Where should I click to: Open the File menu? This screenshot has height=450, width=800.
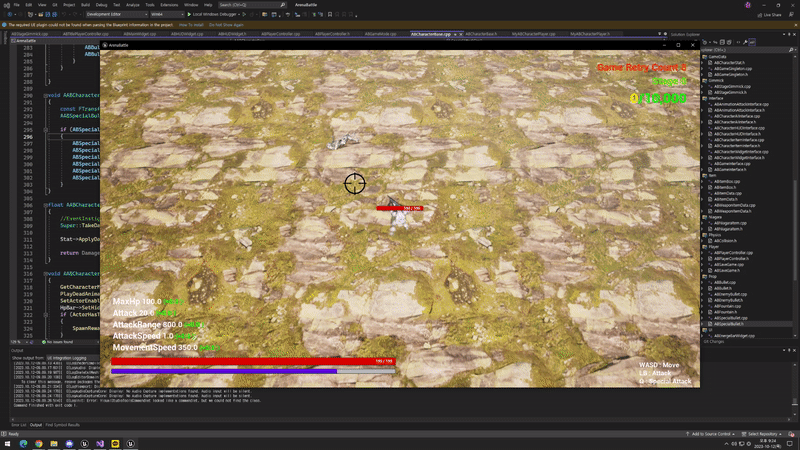tap(16, 5)
